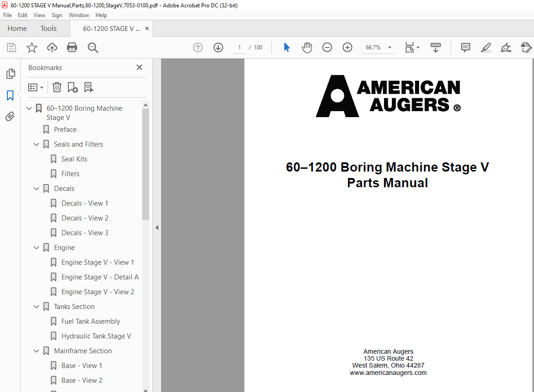Collapse the navigation pane with the divider arrow

click(157, 228)
